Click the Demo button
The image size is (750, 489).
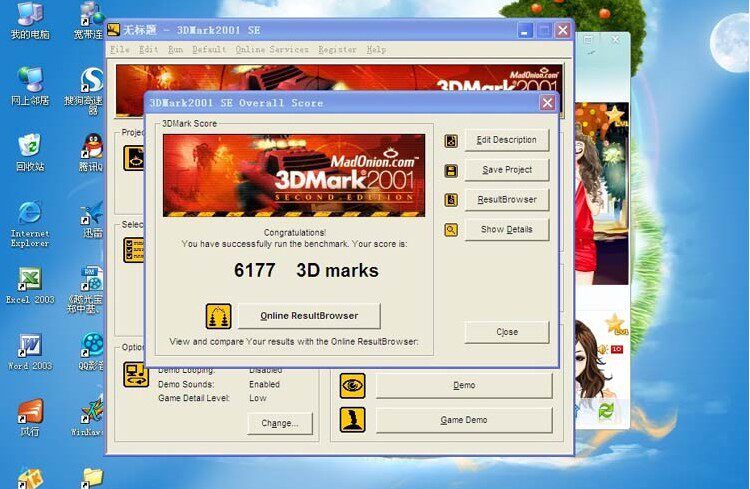(464, 386)
